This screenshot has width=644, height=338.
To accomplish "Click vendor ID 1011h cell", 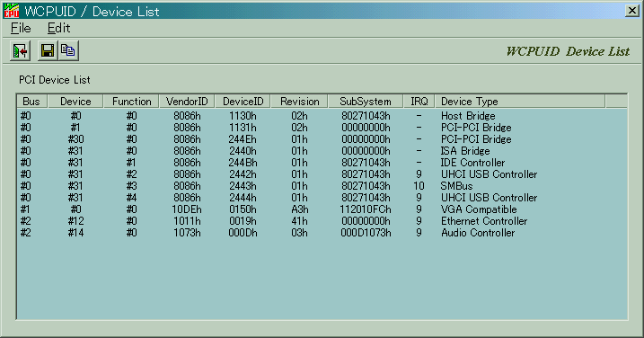I will coord(187,221).
